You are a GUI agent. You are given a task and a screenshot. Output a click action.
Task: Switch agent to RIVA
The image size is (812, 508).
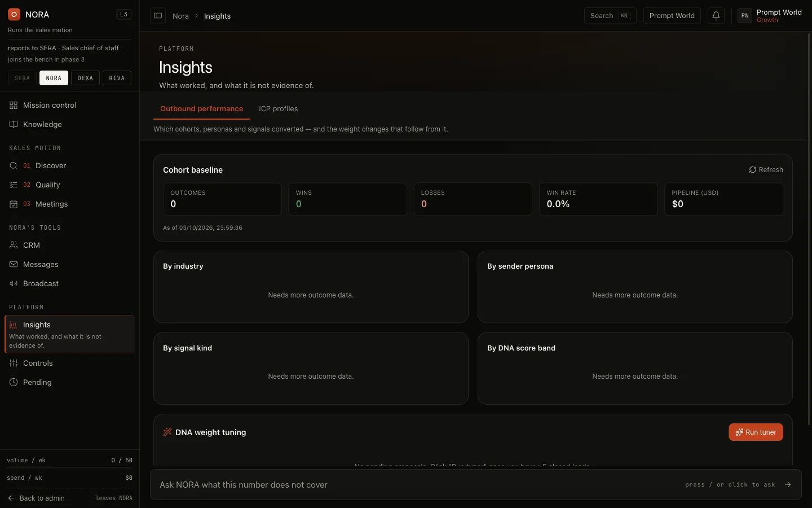[117, 78]
